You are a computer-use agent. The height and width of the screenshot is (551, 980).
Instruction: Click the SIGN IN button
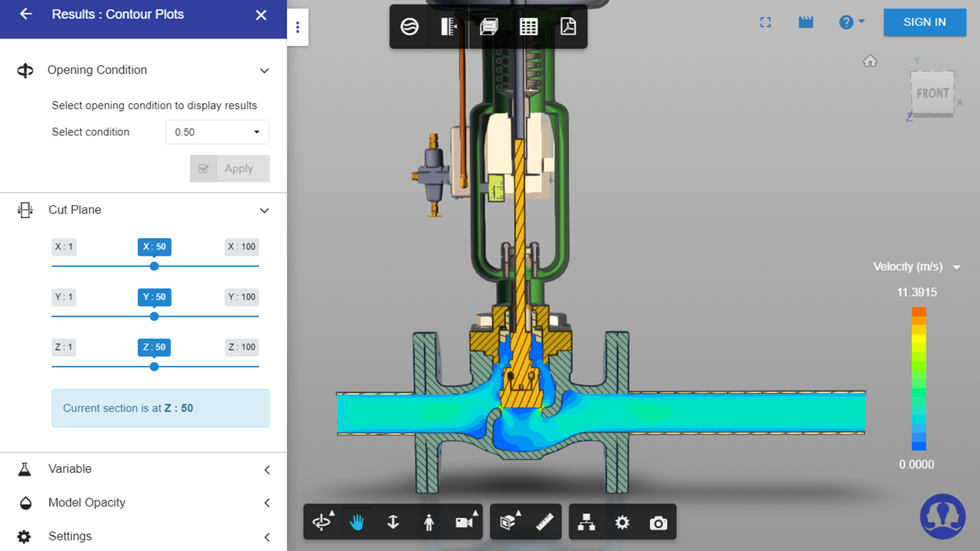[924, 22]
